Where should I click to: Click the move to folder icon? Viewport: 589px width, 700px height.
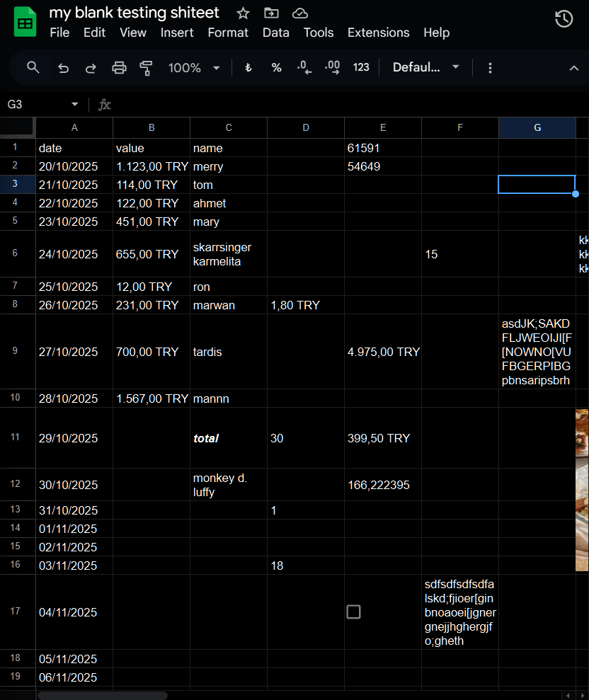[x=271, y=13]
